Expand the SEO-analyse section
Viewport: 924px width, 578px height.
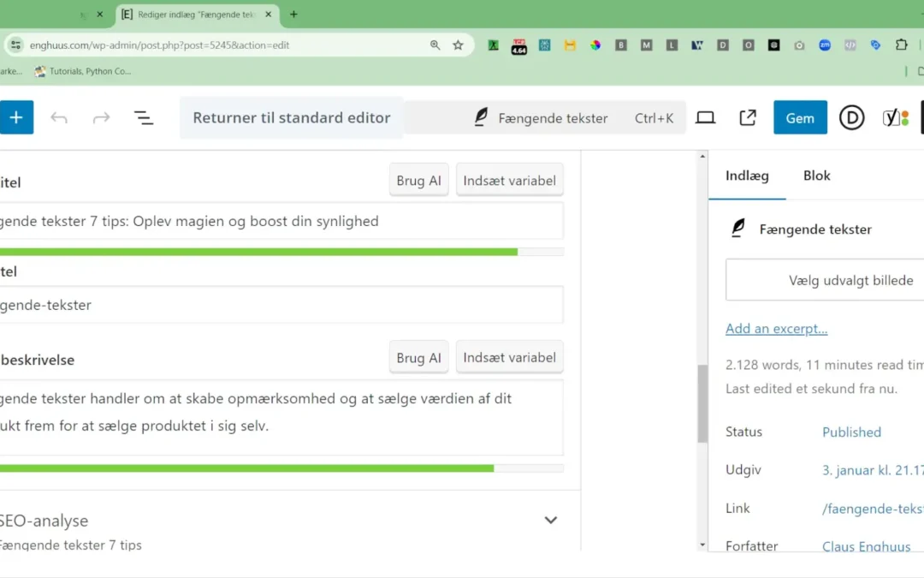pos(550,521)
